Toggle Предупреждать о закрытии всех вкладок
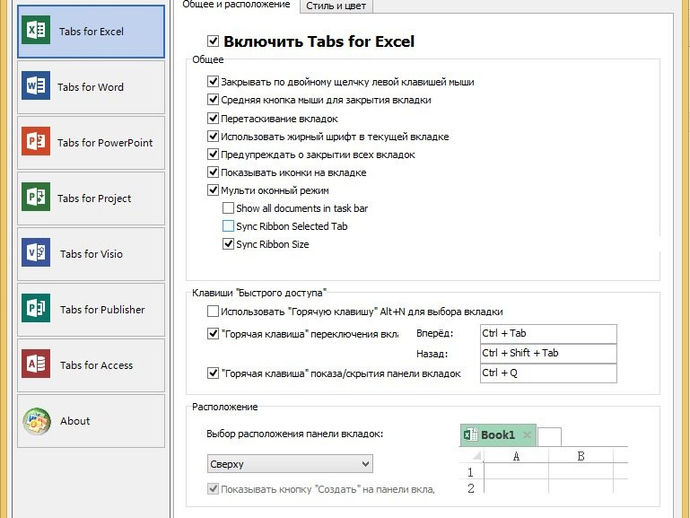 pyautogui.click(x=213, y=154)
